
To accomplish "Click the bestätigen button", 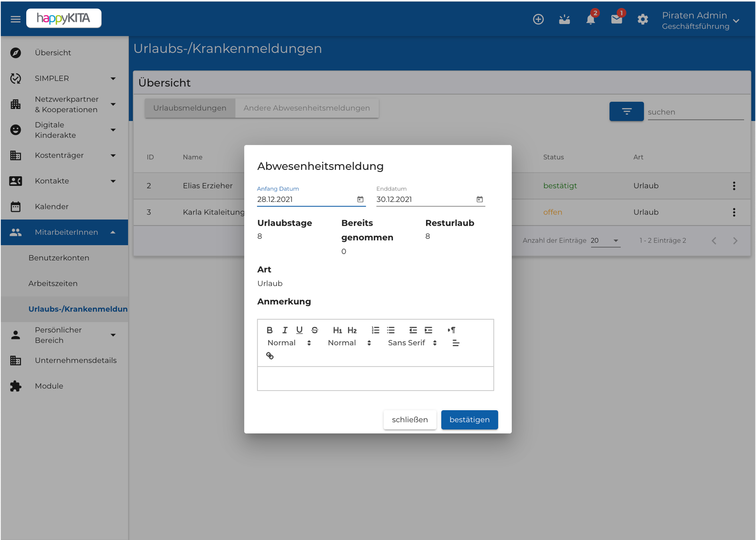I will [x=469, y=420].
